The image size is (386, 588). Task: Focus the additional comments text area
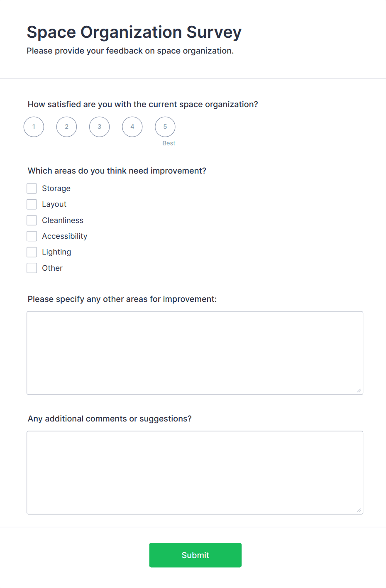point(195,473)
